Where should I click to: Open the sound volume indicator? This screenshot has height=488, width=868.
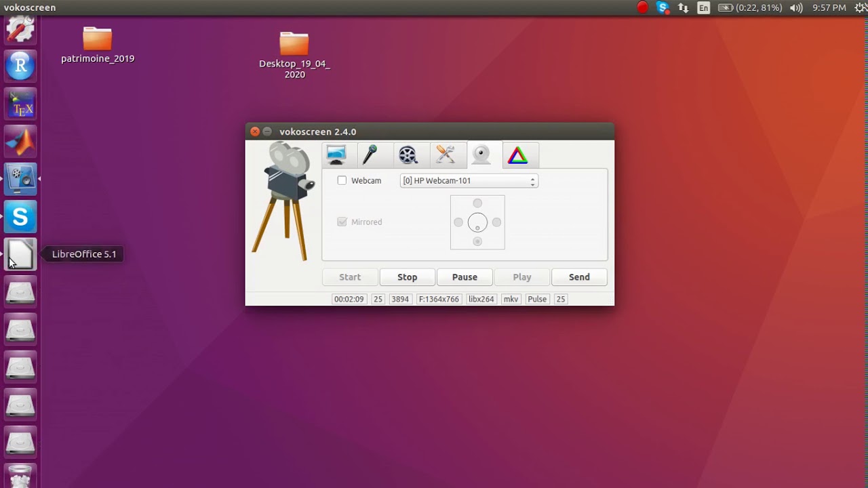[x=796, y=7]
